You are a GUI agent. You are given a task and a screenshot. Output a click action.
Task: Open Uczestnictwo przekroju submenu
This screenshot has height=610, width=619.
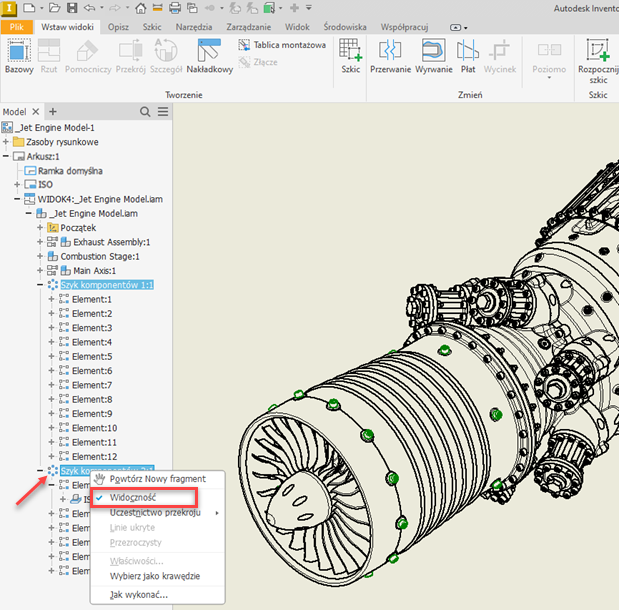[x=155, y=512]
